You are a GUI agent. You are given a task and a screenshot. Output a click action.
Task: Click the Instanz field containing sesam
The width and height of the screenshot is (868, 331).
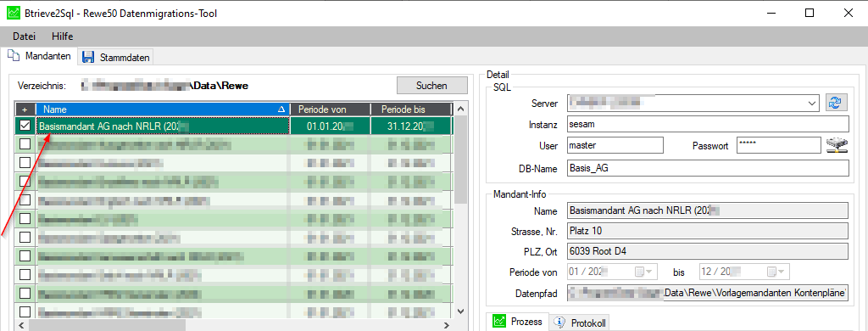pos(708,124)
